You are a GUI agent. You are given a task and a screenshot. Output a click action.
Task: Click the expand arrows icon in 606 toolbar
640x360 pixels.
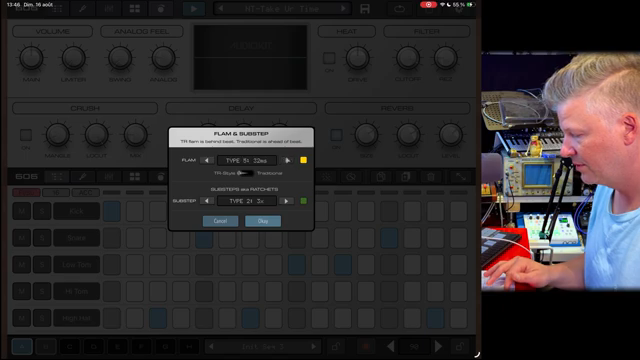pos(460,176)
